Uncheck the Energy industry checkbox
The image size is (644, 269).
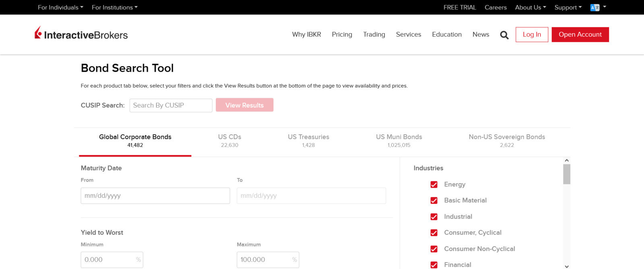click(x=434, y=184)
